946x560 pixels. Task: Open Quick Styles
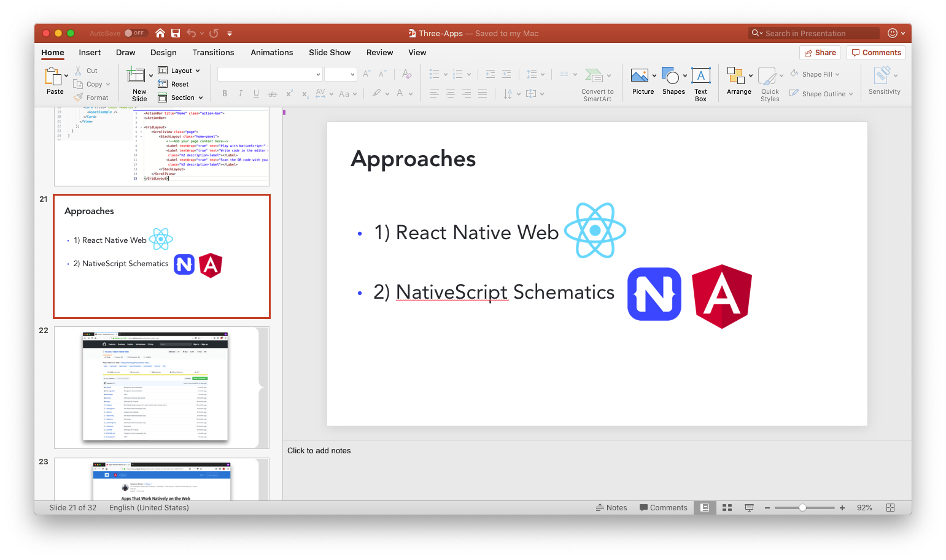click(770, 85)
